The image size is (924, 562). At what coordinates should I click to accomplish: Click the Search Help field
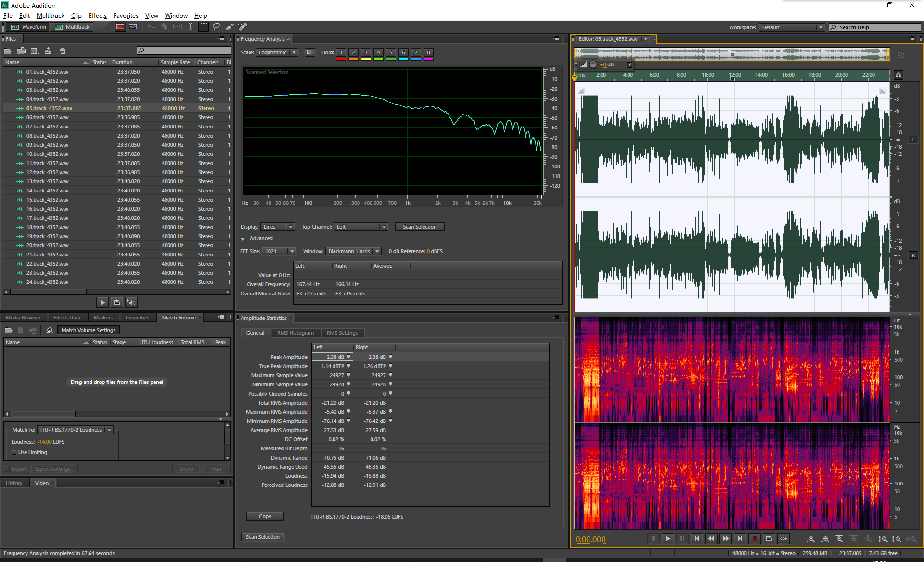coord(875,27)
